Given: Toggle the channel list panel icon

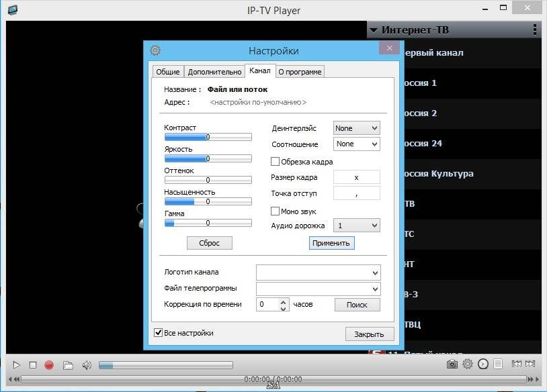Looking at the screenshot, I should coord(498,364).
